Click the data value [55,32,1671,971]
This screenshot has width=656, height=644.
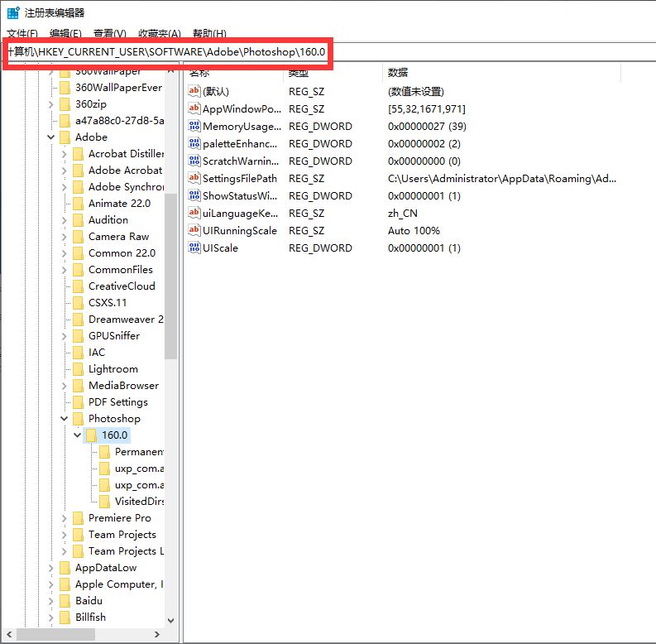point(426,109)
